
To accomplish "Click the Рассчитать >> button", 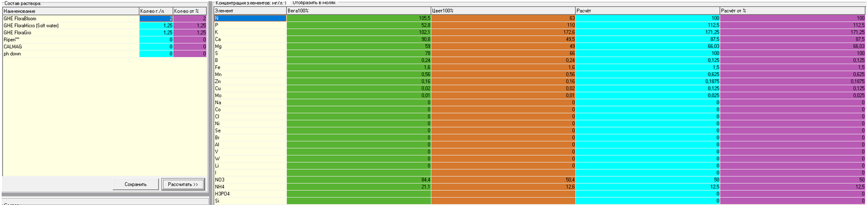I will [183, 184].
